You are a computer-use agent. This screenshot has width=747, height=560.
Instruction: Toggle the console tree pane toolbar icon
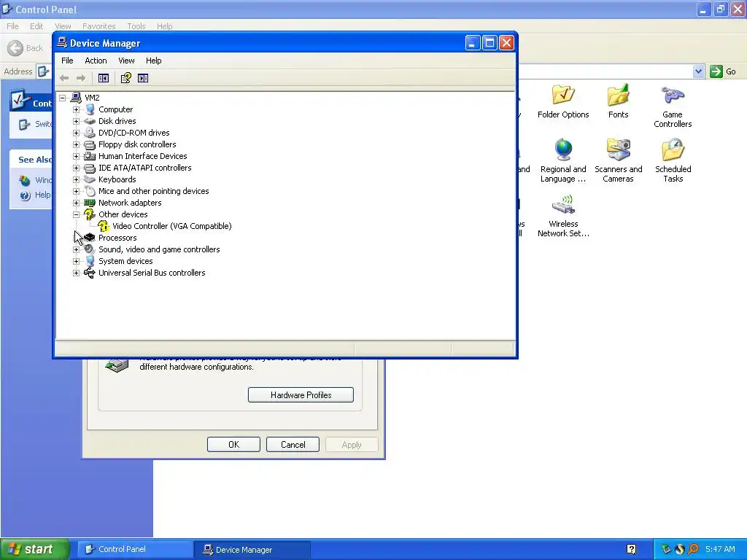104,78
